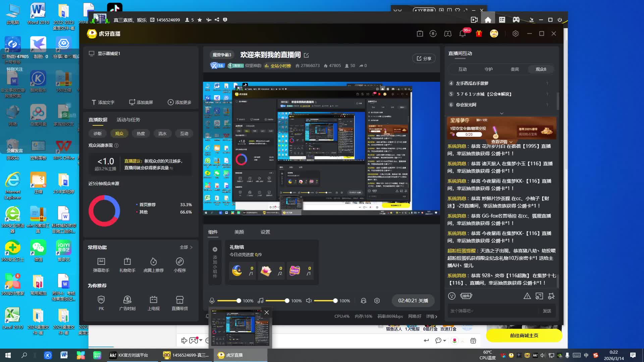This screenshot has height=362, width=644.
Task: Click the 分享 share button
Action: (x=424, y=58)
